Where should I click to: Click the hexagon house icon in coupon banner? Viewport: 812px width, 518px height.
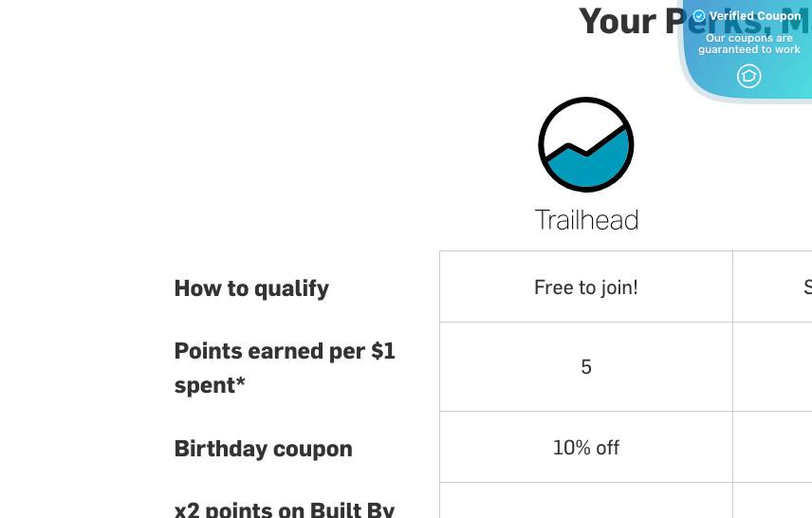point(749,76)
